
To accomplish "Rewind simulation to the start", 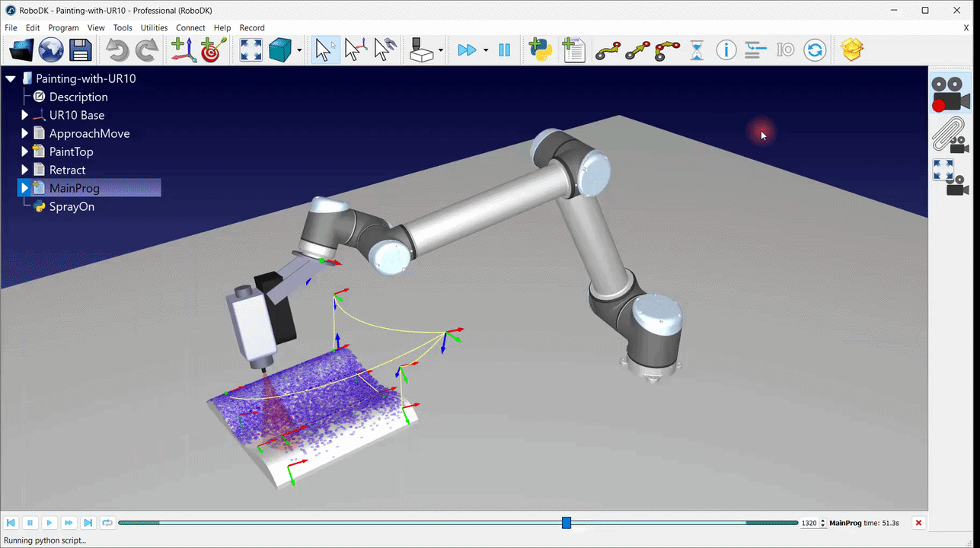I will [x=11, y=523].
